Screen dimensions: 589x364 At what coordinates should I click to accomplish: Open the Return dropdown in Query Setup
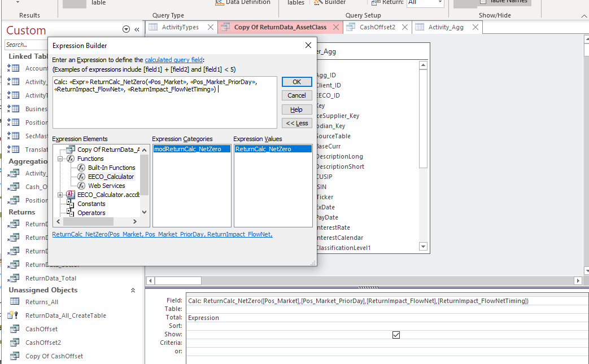(440, 2)
